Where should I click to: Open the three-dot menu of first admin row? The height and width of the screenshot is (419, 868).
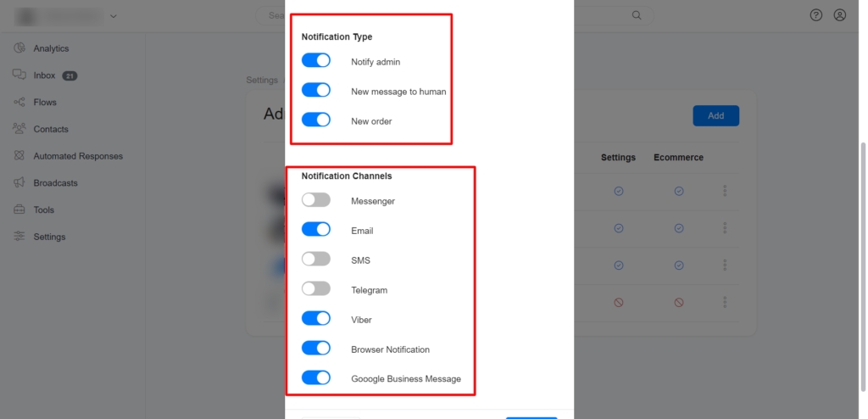(x=725, y=191)
